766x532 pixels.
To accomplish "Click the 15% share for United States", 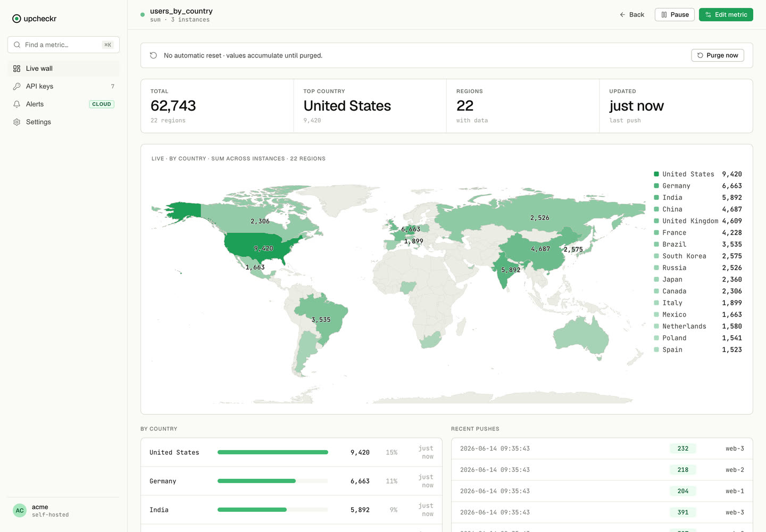I will pos(392,452).
